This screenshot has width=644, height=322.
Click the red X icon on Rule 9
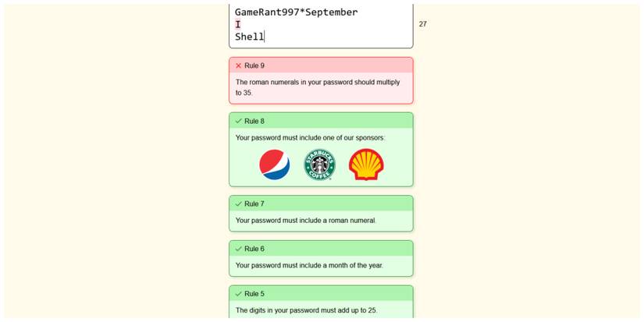[239, 65]
